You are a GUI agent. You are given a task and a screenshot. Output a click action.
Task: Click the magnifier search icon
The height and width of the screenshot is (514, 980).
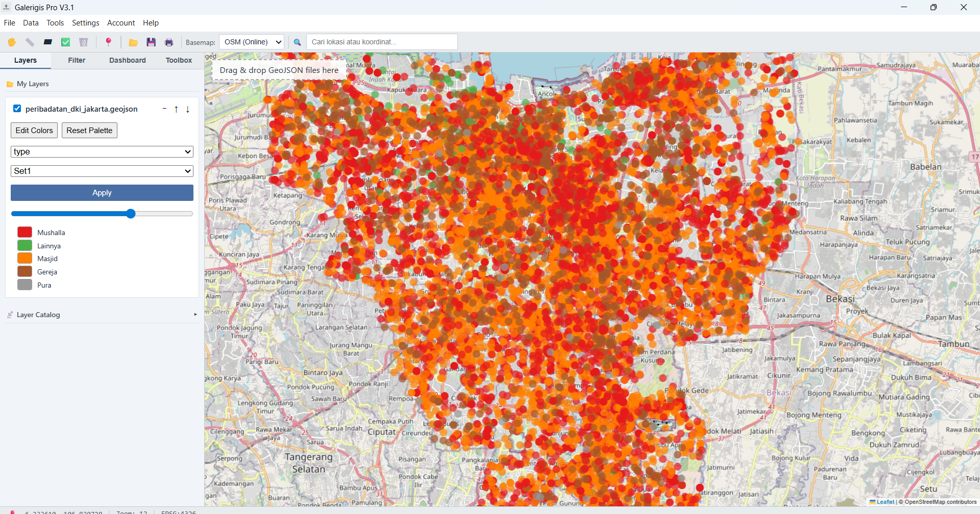pos(298,42)
